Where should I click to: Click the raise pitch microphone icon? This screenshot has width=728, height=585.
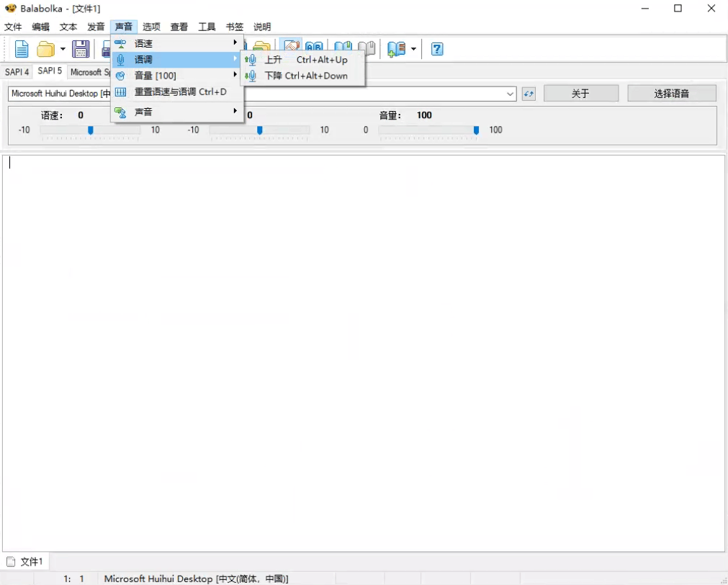(251, 60)
